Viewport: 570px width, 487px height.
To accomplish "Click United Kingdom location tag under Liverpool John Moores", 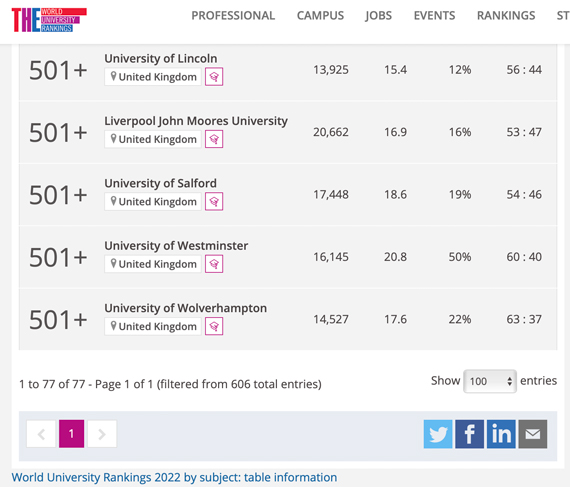I will pyautogui.click(x=153, y=139).
